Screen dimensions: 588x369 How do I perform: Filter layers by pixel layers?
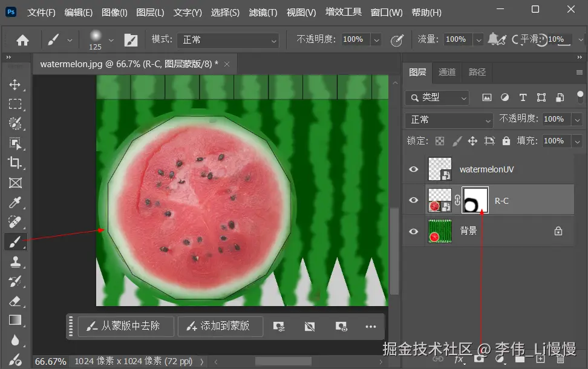pyautogui.click(x=487, y=97)
